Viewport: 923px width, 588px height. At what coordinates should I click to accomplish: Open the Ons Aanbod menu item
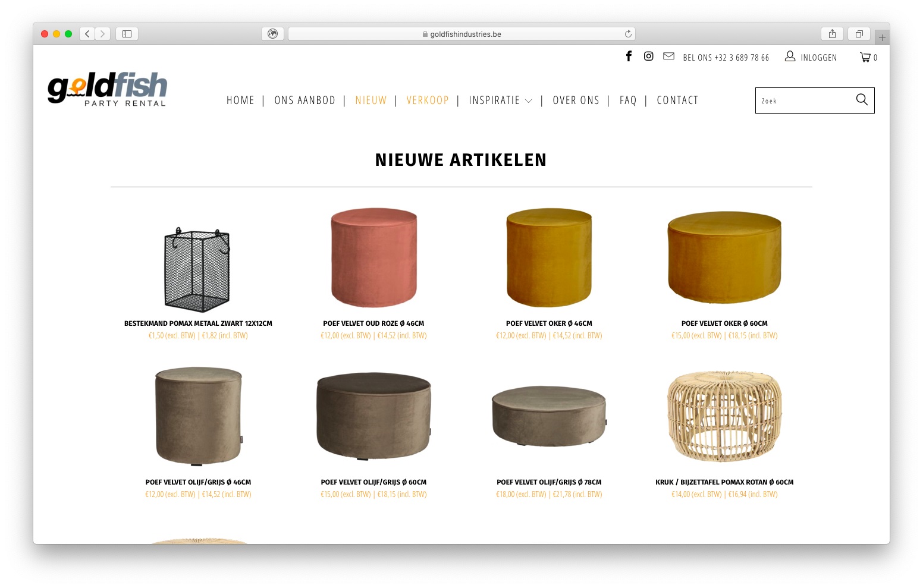304,100
